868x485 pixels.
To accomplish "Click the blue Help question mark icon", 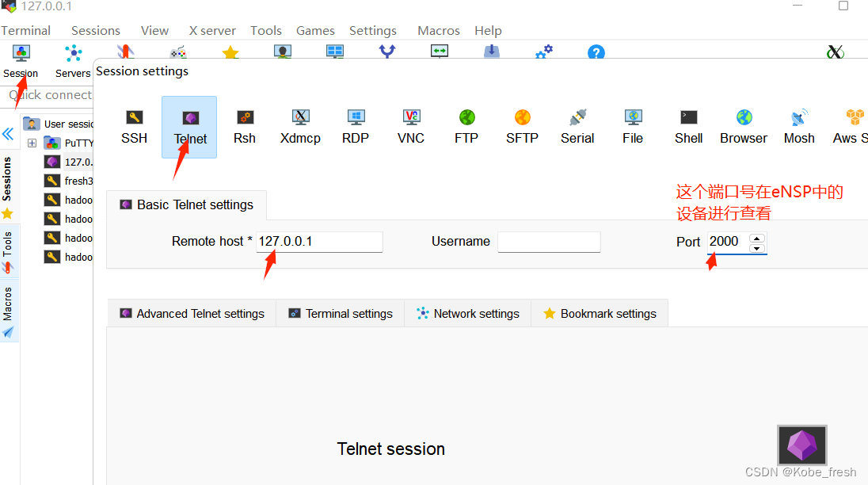I will [596, 52].
